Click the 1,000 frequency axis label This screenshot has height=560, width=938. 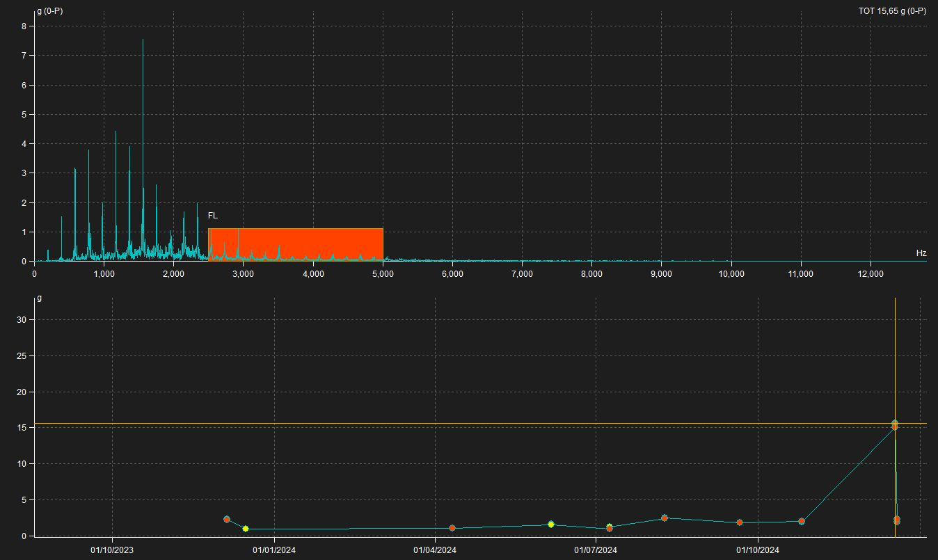click(104, 274)
